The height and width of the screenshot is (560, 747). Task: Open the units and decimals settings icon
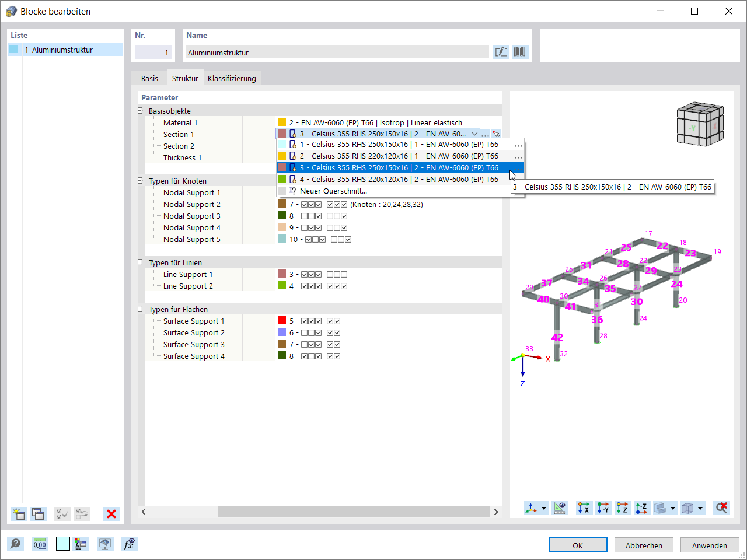(x=39, y=544)
